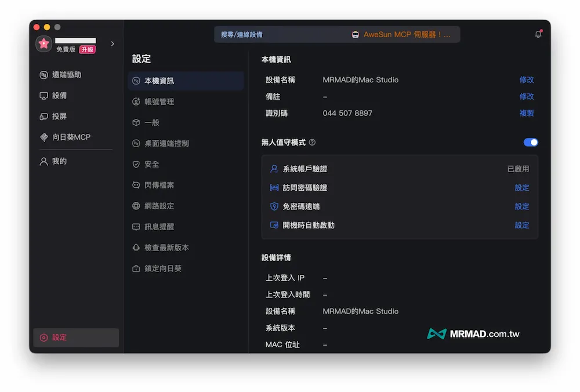Select 訊息提醒 settings category
The width and height of the screenshot is (580, 392).
coord(186,227)
